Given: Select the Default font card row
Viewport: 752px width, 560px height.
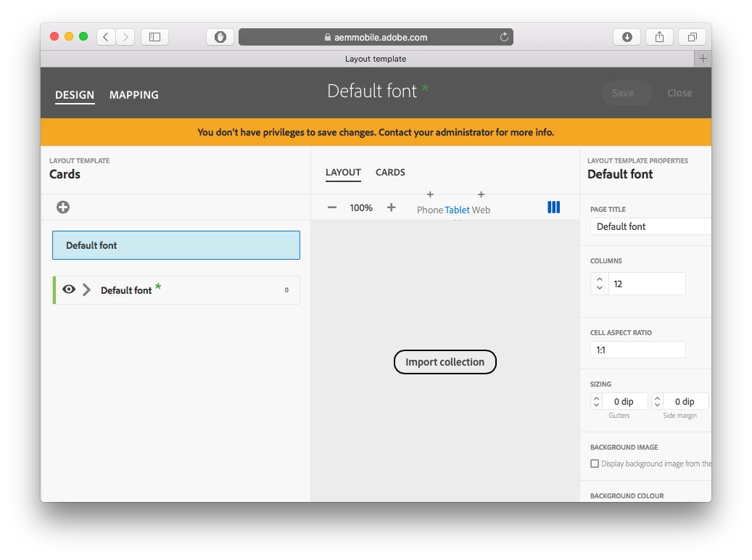Looking at the screenshot, I should tap(176, 290).
